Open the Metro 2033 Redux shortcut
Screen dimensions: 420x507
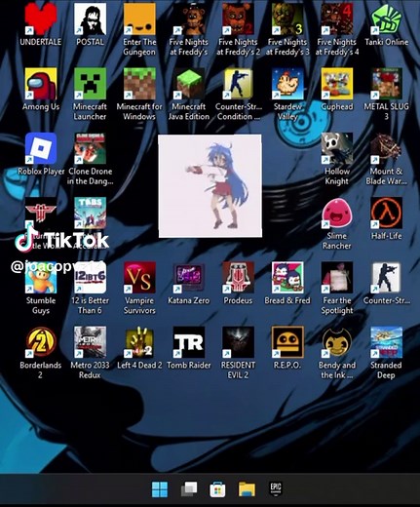[90, 342]
